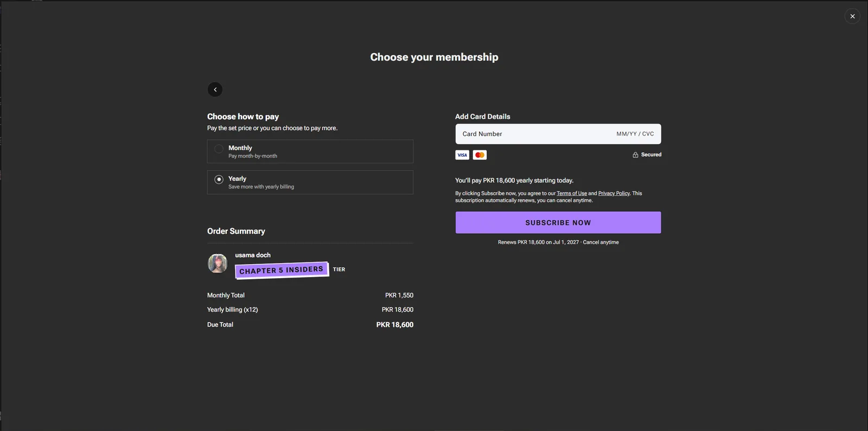This screenshot has height=431, width=868.
Task: Click the 'TIER' label next to badge
Action: [339, 269]
